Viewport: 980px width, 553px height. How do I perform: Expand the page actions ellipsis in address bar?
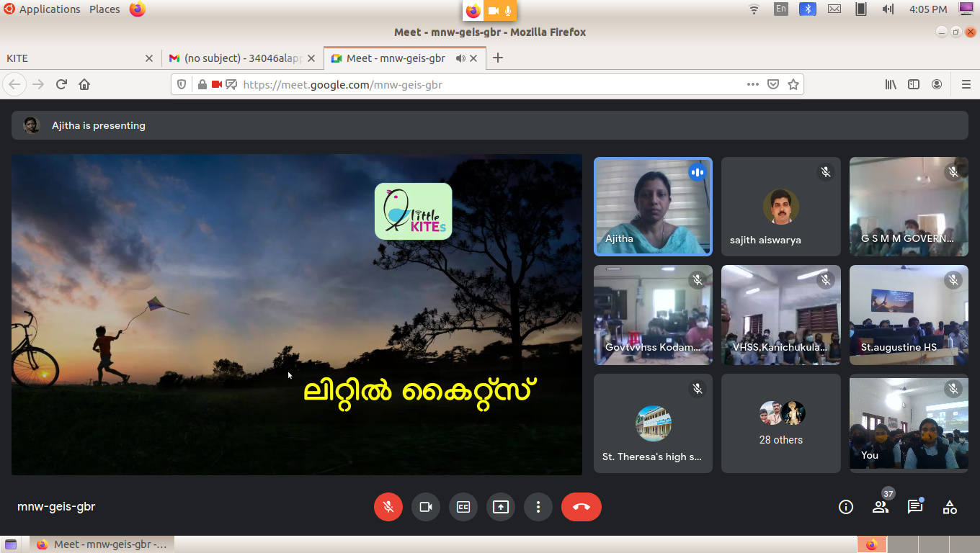753,84
